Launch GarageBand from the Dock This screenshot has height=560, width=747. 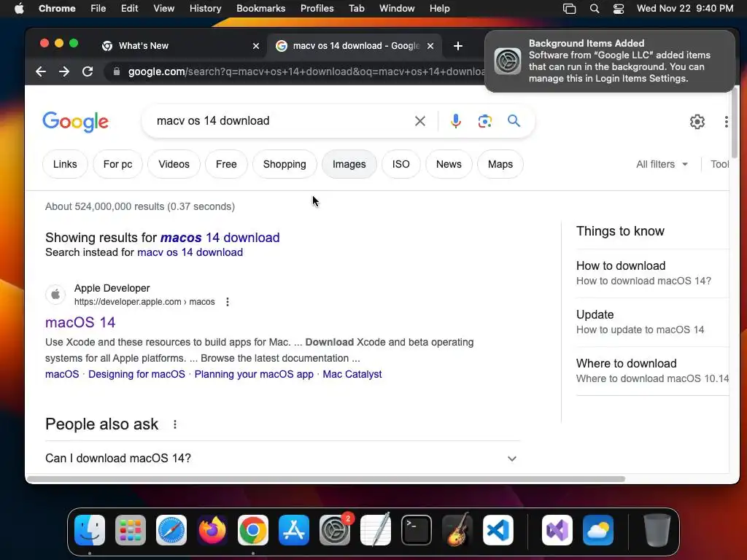click(457, 530)
